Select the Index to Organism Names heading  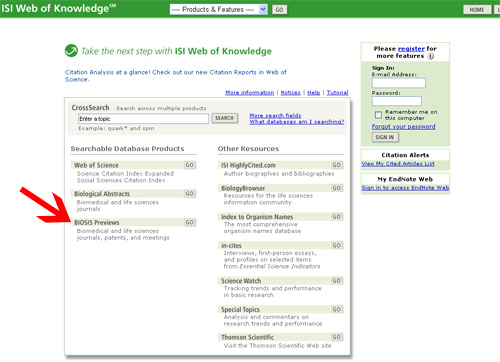coord(257,217)
